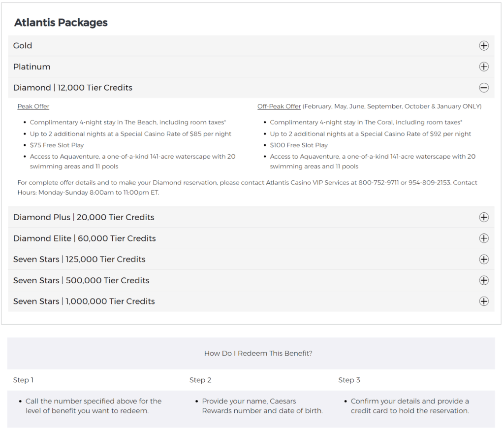Image resolution: width=504 pixels, height=432 pixels.
Task: Expand Seven Stars 1,000,000 Tier Credits plus icon
Action: tap(483, 301)
